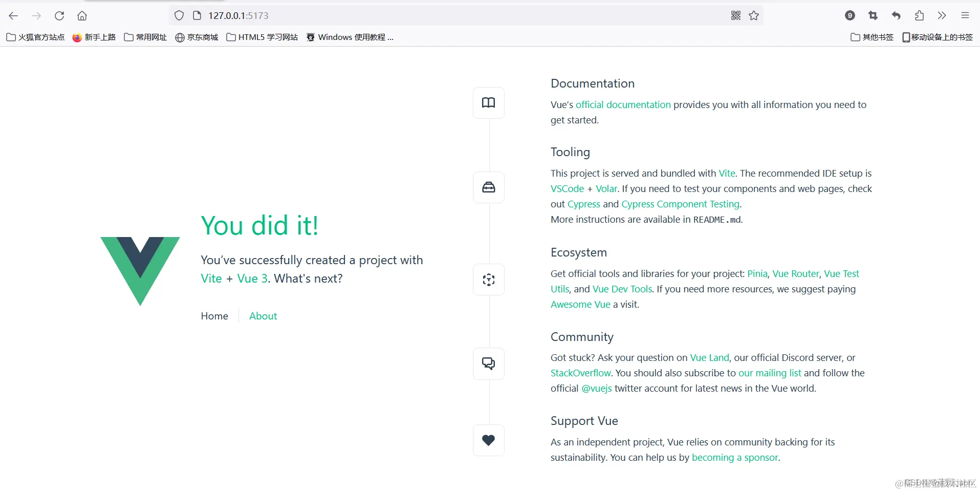980x492 pixels.
Task: Open 火狐官方站点 bookmark folder
Action: click(x=36, y=37)
